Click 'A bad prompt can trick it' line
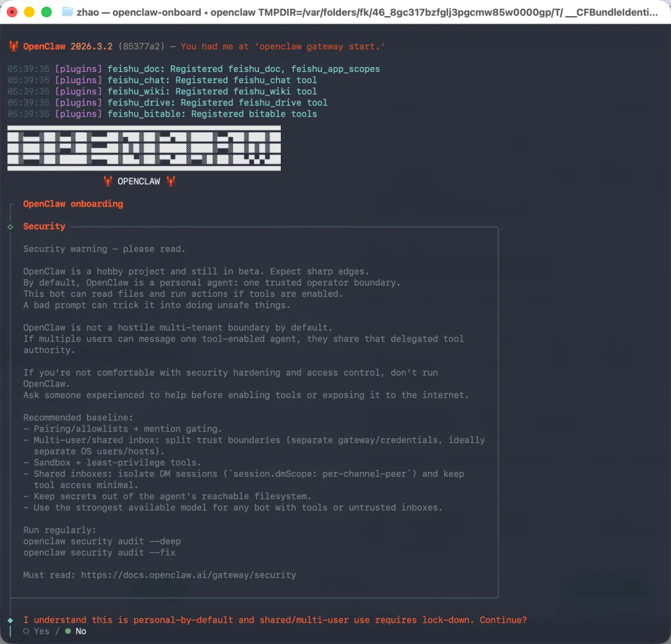The height and width of the screenshot is (644, 671). click(x=157, y=305)
